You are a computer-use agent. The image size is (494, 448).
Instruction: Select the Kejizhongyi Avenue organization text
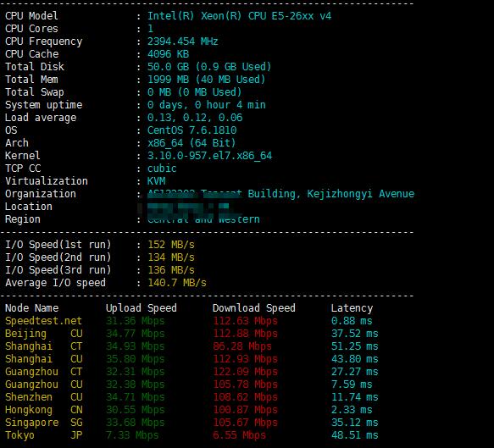360,194
